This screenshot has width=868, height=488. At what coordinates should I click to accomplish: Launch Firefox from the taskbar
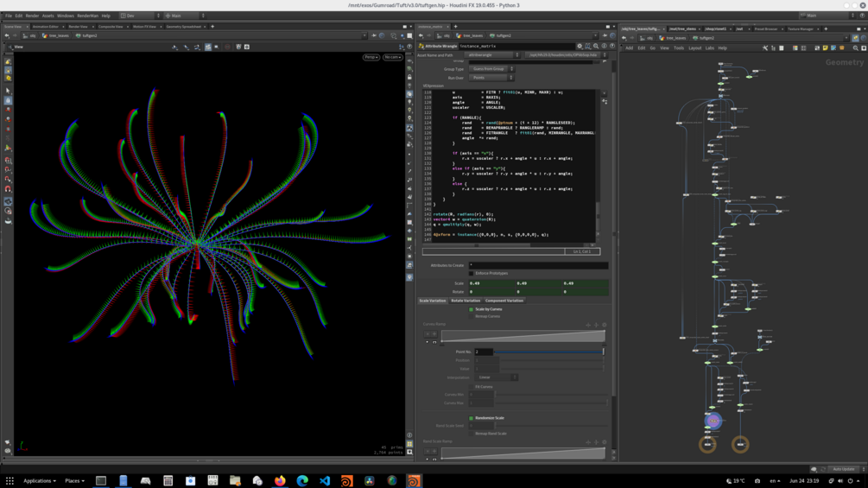[x=280, y=481]
